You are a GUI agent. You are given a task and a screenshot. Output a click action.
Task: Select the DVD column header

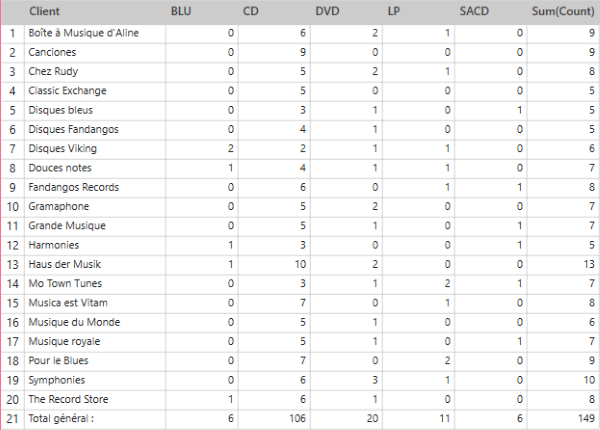pyautogui.click(x=327, y=12)
